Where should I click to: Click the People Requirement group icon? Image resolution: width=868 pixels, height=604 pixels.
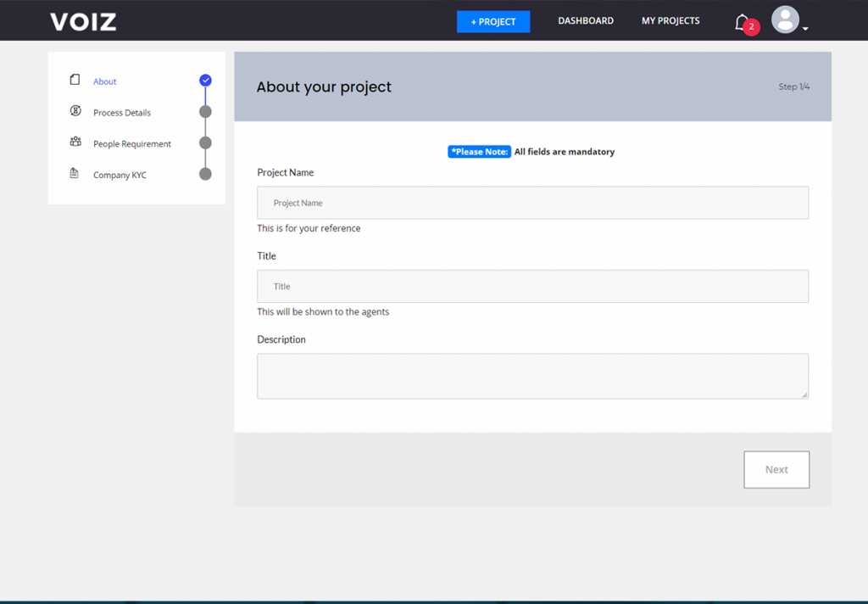[75, 142]
